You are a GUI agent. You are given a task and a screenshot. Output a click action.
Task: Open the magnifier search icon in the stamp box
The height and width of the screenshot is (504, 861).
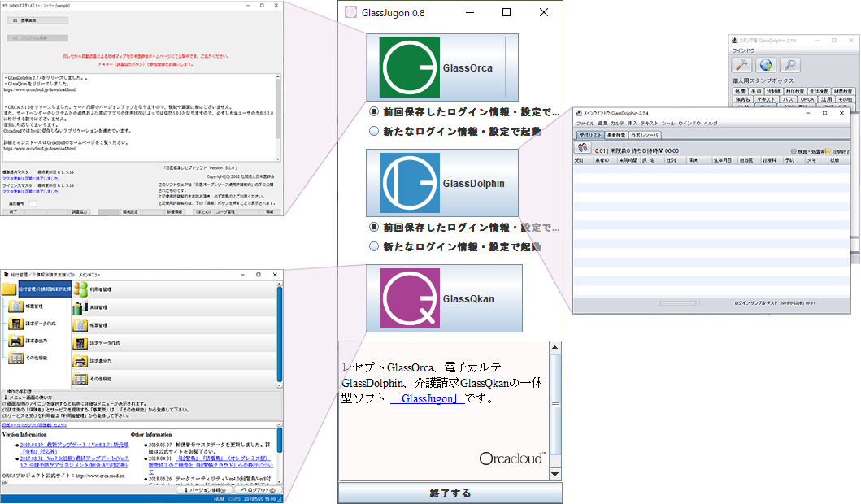[x=790, y=64]
